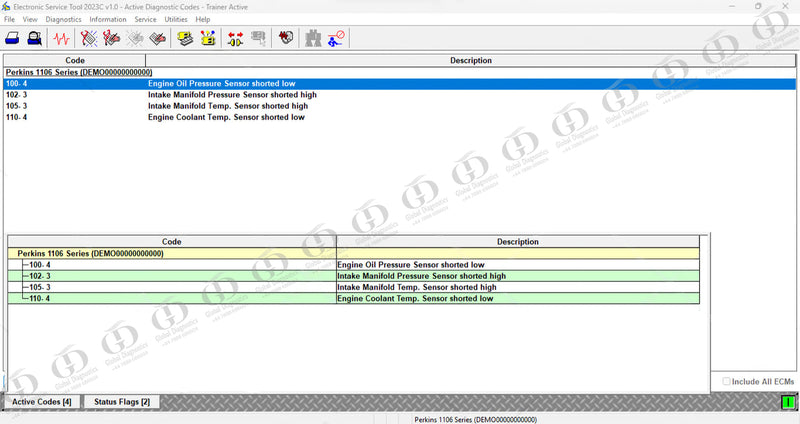This screenshot has width=800, height=424.
Task: Open the Diagnostics menu
Action: [x=63, y=19]
